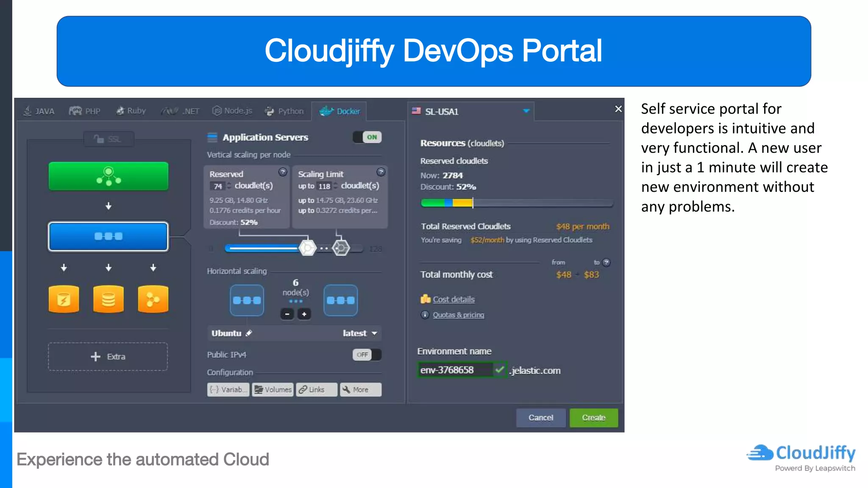Click the '$48 per month' text

point(583,227)
